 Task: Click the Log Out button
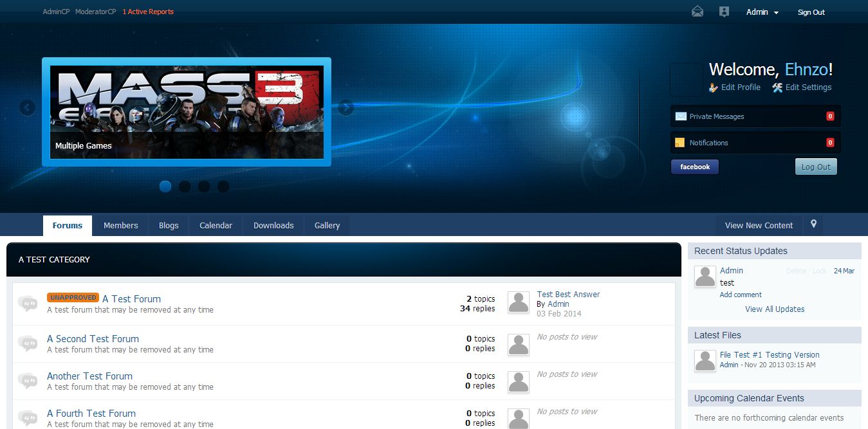pyautogui.click(x=816, y=167)
